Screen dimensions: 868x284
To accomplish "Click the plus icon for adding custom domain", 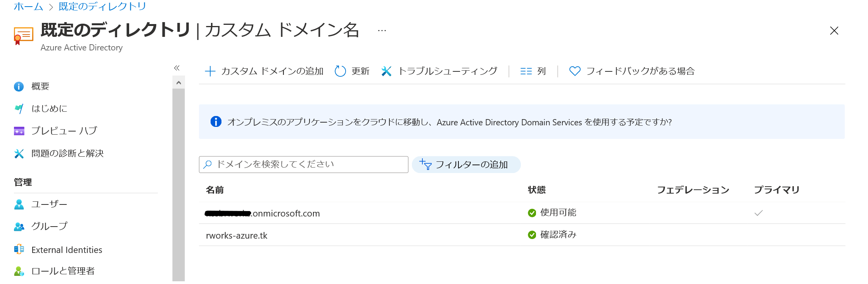I will click(210, 71).
